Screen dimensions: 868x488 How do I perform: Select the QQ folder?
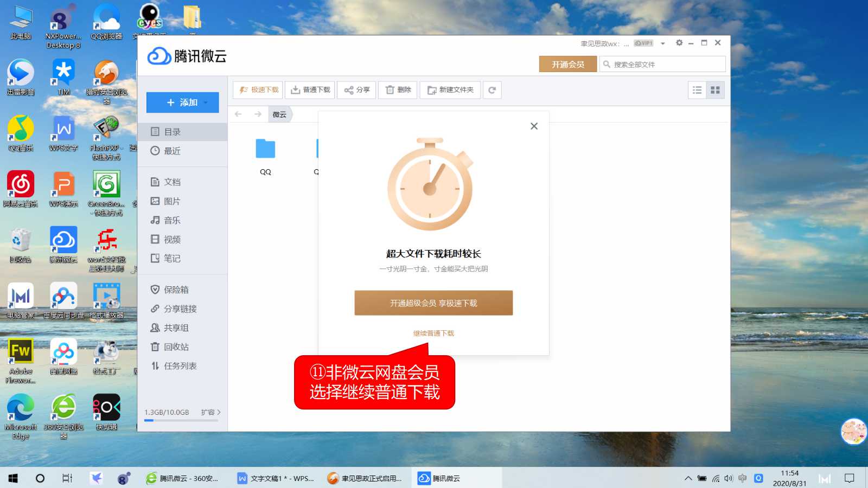[265, 156]
